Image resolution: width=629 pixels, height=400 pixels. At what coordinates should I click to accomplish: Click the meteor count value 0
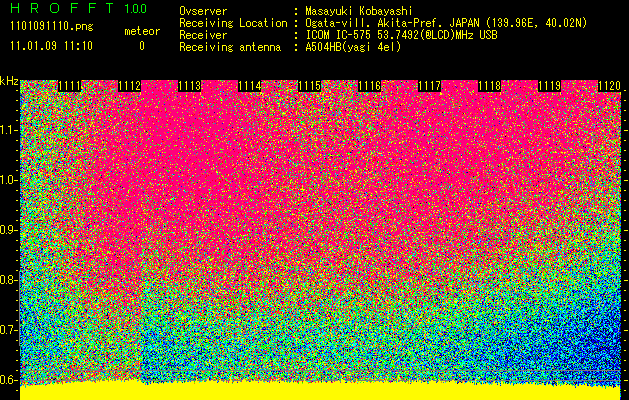(142, 46)
